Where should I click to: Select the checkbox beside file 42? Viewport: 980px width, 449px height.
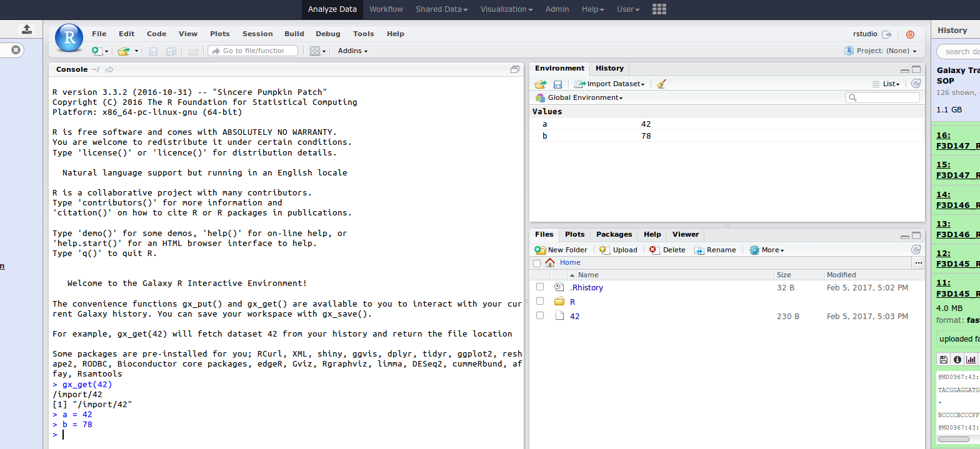coord(540,316)
